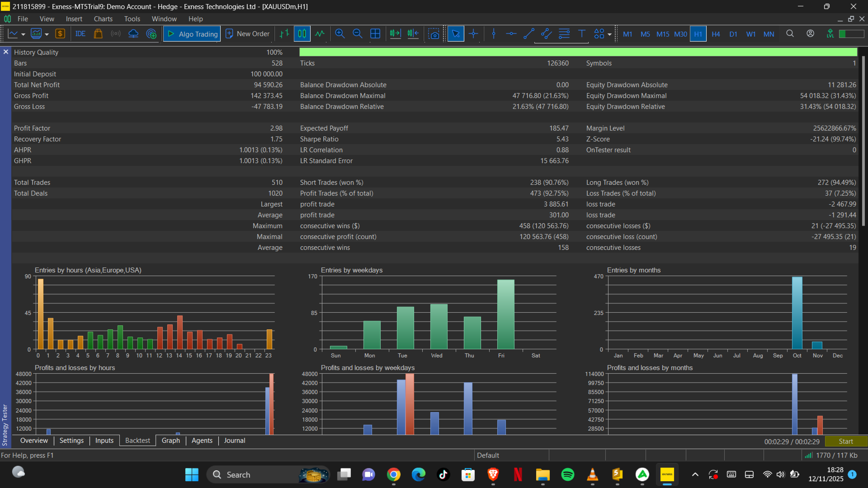
Task: Click the History Quality green progress bar
Action: (x=578, y=52)
